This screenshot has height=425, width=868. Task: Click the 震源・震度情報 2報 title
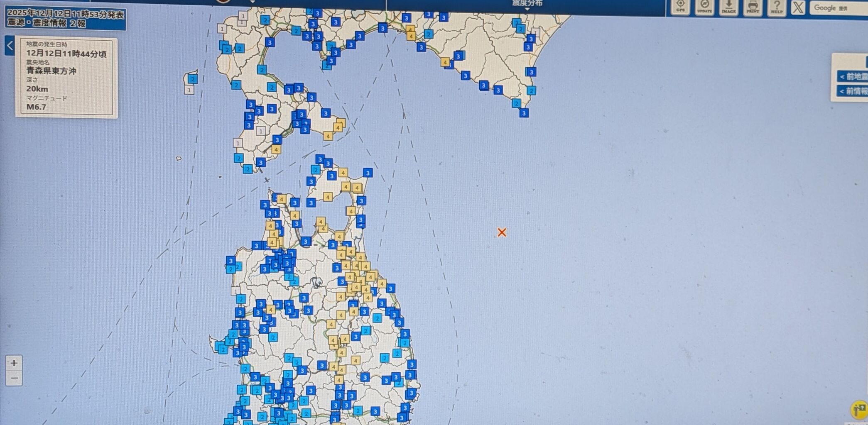(47, 24)
